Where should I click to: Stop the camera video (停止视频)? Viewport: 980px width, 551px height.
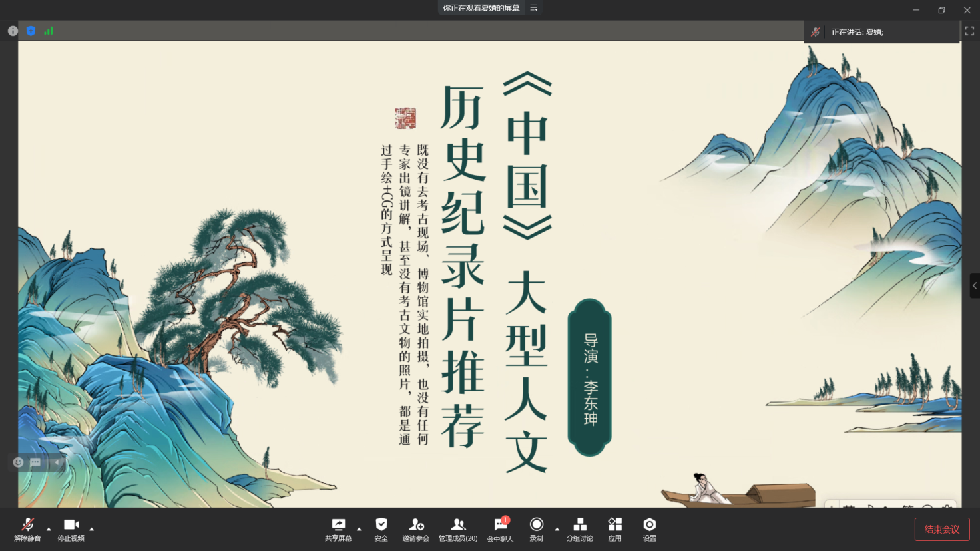point(71,529)
